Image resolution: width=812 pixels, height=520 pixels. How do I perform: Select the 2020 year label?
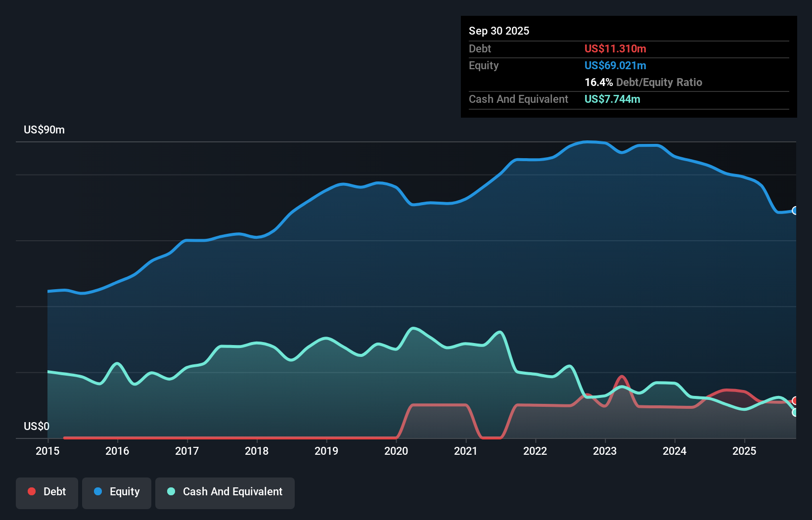397,451
